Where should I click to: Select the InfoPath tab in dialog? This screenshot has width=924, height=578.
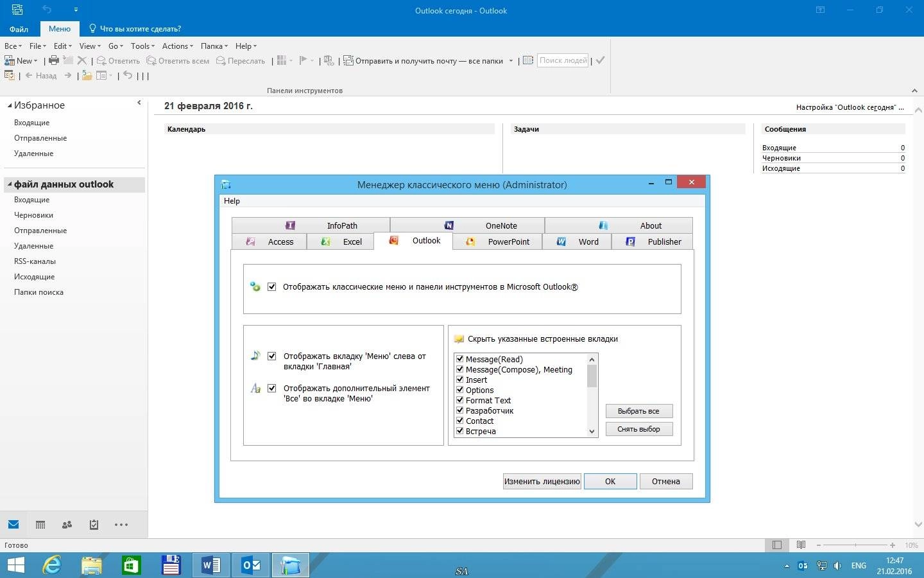click(311, 225)
